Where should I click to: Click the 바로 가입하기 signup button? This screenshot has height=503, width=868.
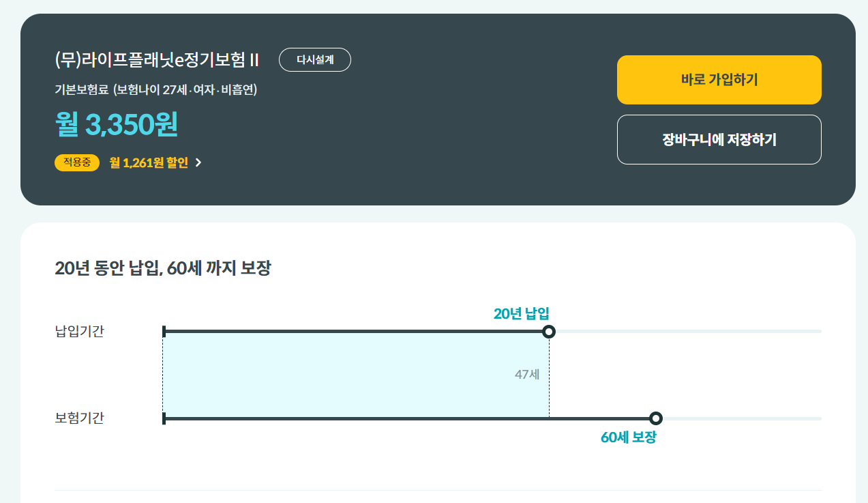coord(719,79)
